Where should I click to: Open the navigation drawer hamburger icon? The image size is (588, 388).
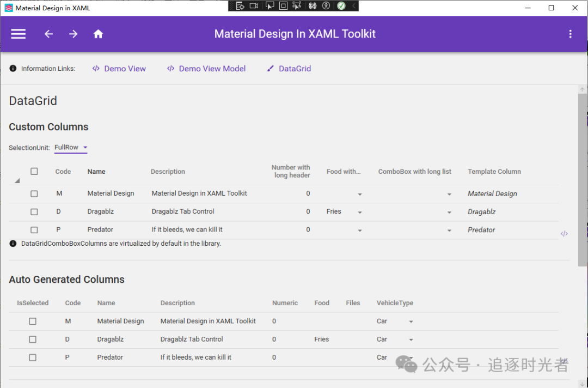[x=18, y=34]
